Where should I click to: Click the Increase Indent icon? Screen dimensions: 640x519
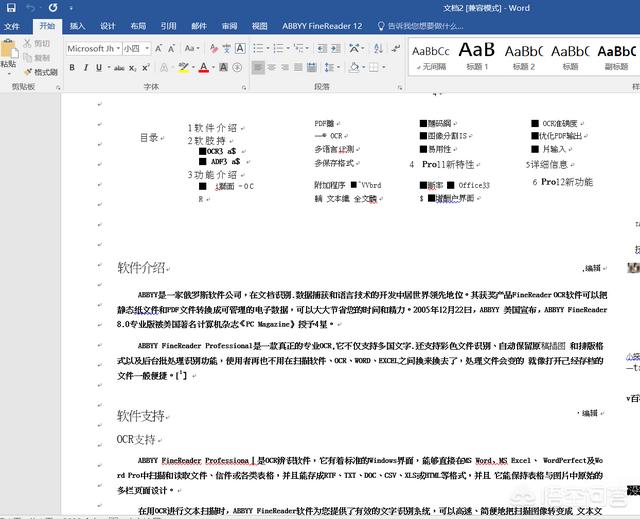[x=336, y=49]
